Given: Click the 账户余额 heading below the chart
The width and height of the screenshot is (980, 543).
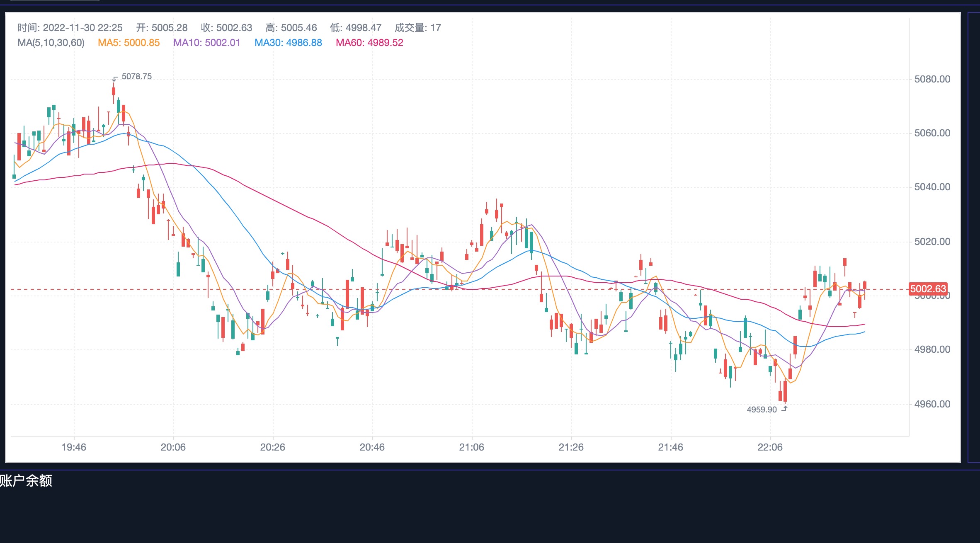Looking at the screenshot, I should tap(26, 481).
